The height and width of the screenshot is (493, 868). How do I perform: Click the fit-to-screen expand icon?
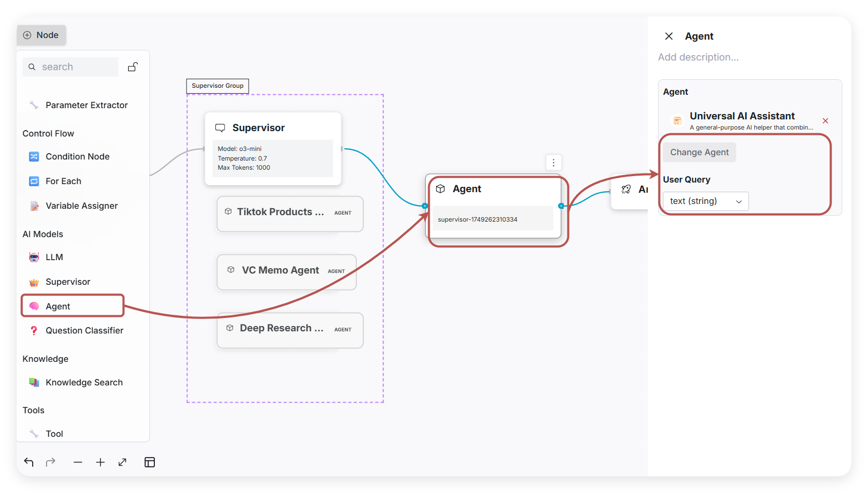pos(123,462)
